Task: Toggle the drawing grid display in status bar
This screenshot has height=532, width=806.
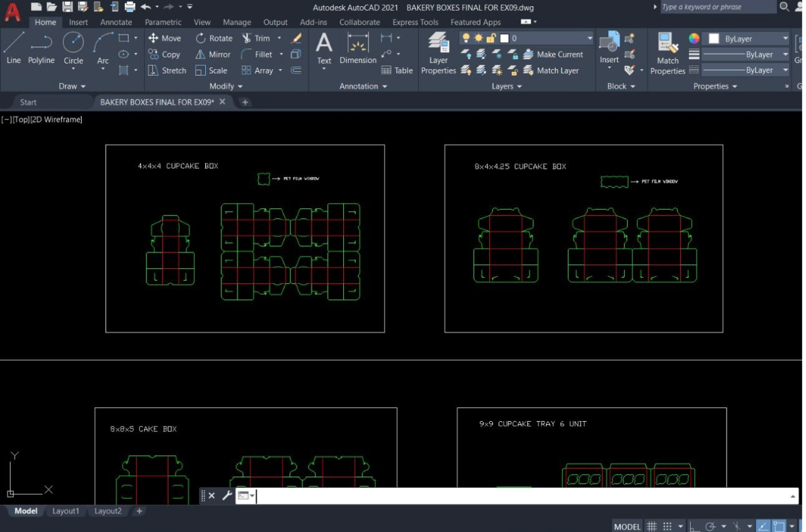Action: (x=652, y=526)
